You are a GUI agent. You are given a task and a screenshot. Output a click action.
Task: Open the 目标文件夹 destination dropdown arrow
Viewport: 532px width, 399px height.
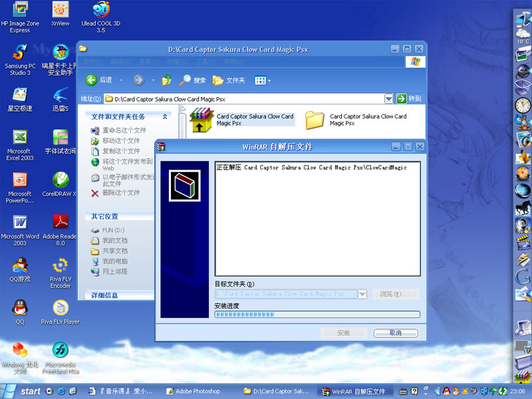362,294
